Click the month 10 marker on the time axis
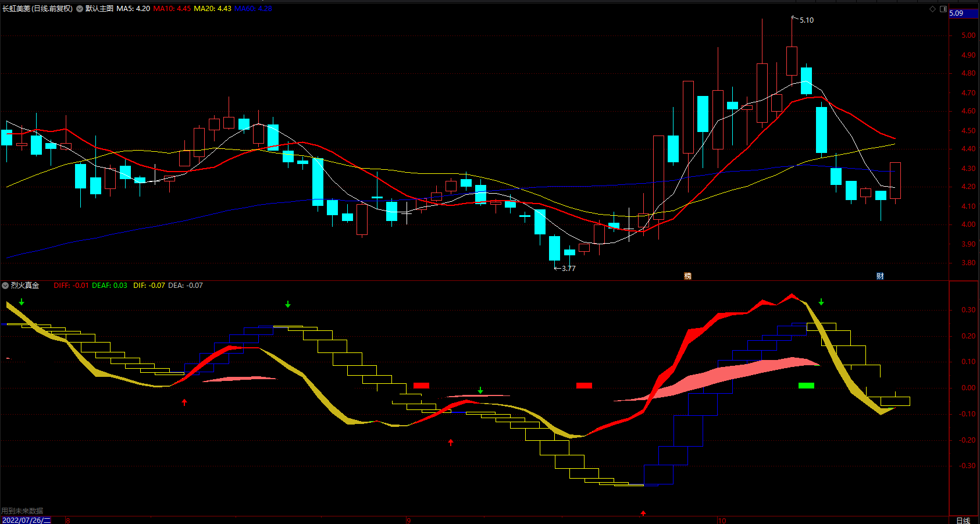Viewport: 980px width, 524px height. pyautogui.click(x=722, y=521)
